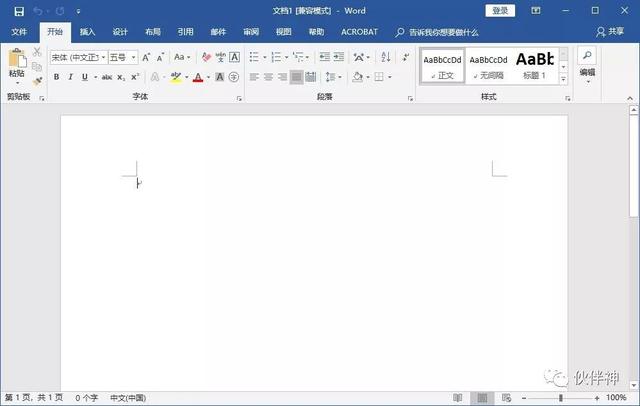Click the Shading paint bucket icon
This screenshot has width=640, height=406.
tap(358, 77)
